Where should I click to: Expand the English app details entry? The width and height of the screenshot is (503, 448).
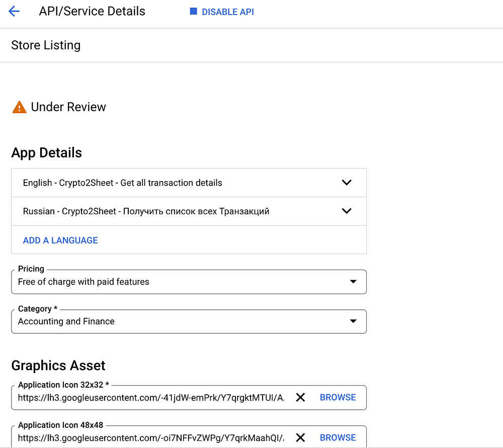click(x=347, y=183)
